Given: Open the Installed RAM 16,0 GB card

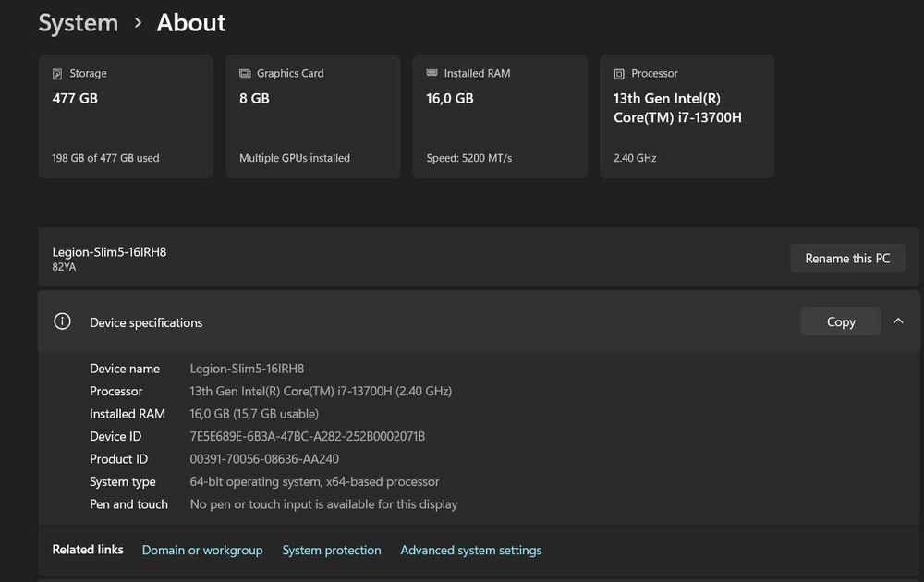Looking at the screenshot, I should click(x=500, y=116).
